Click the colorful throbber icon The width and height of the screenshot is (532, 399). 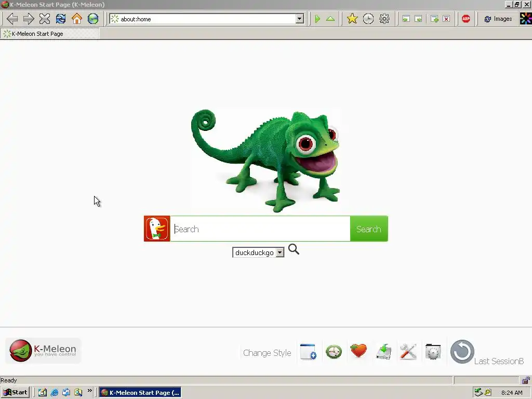tap(526, 19)
